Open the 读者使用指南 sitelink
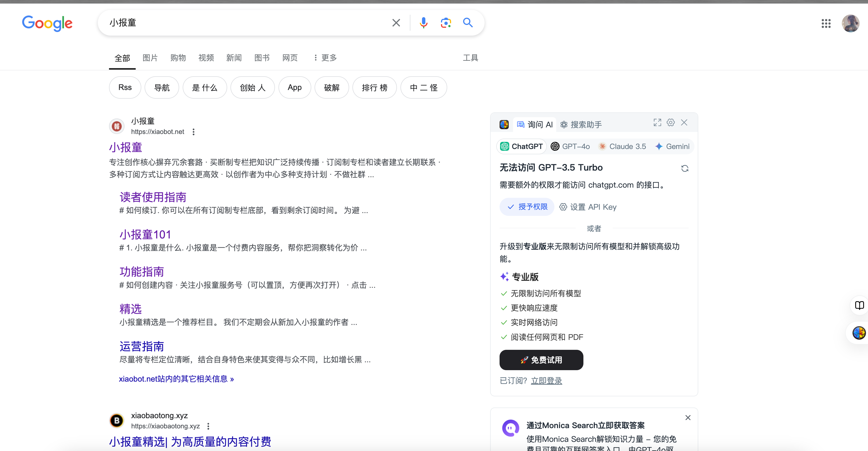This screenshot has height=451, width=868. [153, 197]
